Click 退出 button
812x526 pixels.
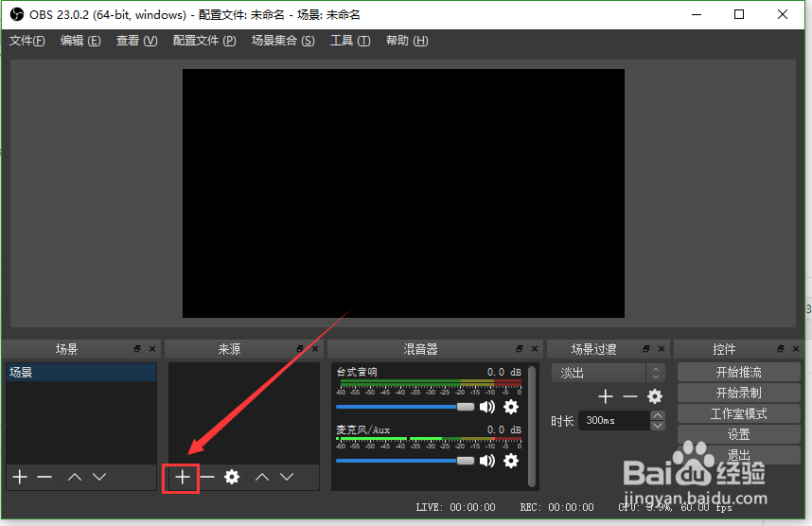[x=738, y=455]
